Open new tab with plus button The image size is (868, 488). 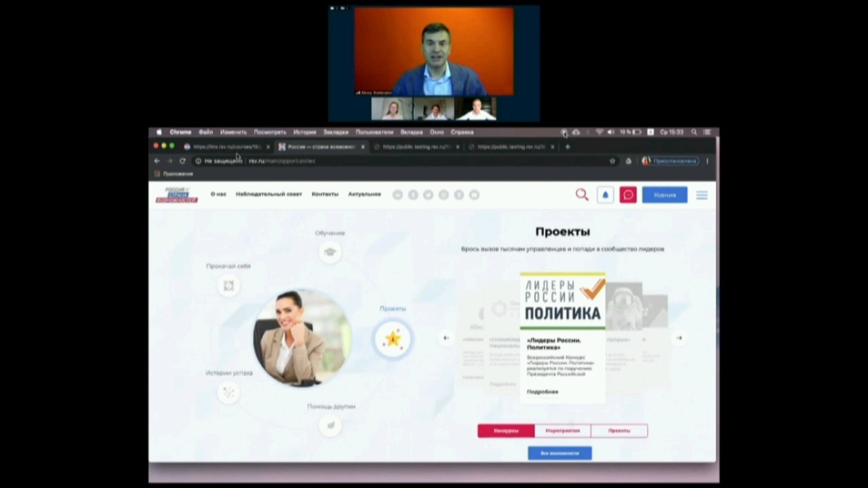pos(568,147)
